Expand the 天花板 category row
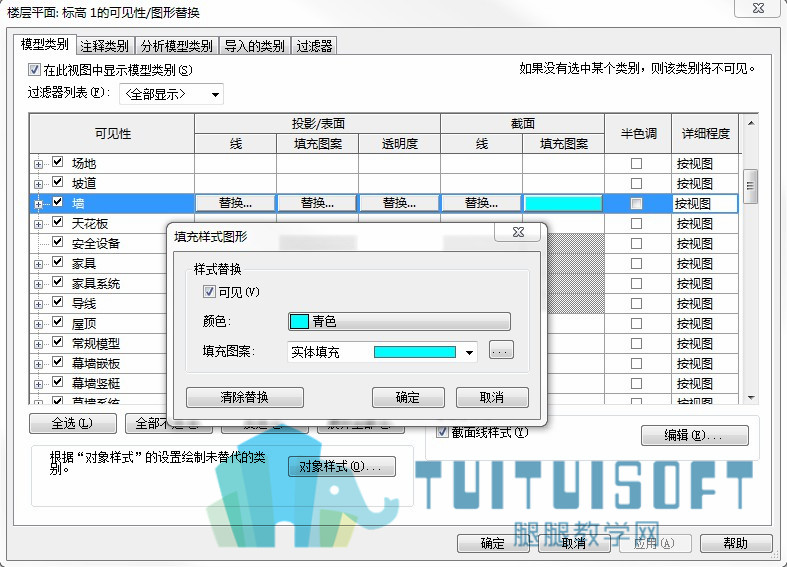Image resolution: width=787 pixels, height=567 pixels. pyautogui.click(x=38, y=224)
